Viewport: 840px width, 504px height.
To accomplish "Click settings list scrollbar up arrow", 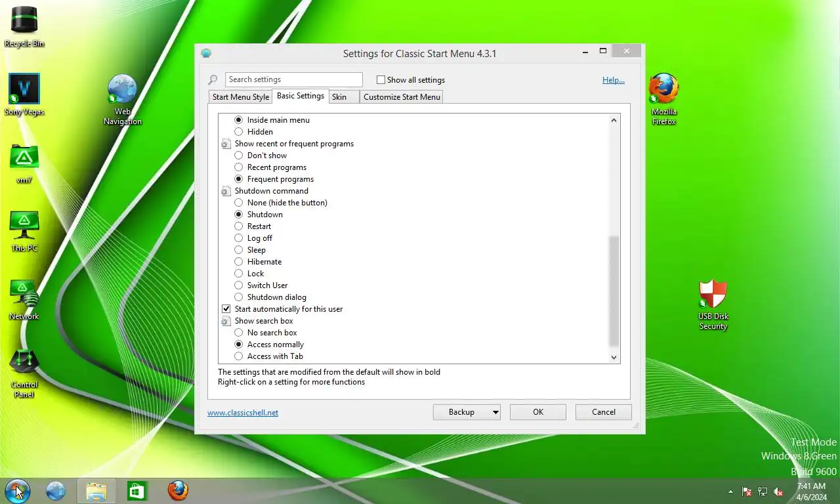I will 614,120.
